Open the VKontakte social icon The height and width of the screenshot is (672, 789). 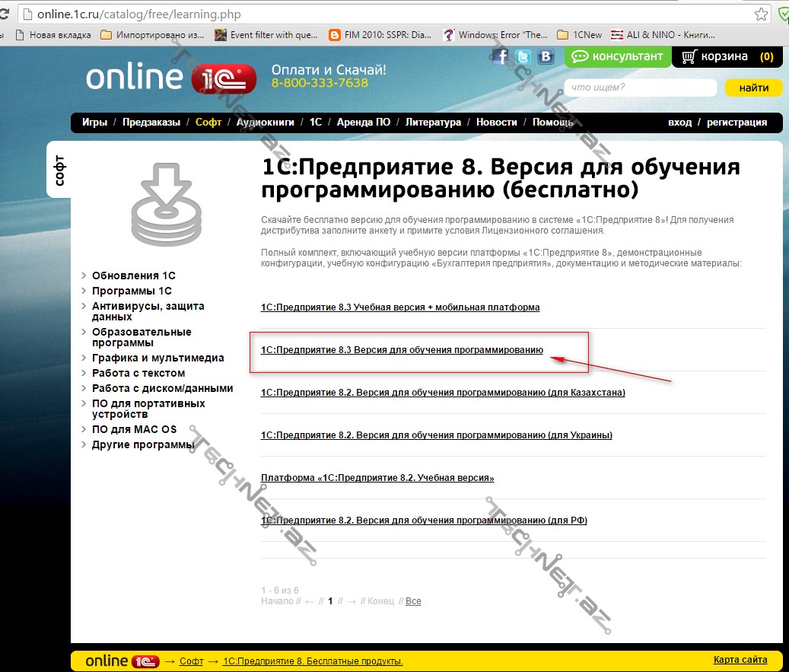tap(546, 56)
